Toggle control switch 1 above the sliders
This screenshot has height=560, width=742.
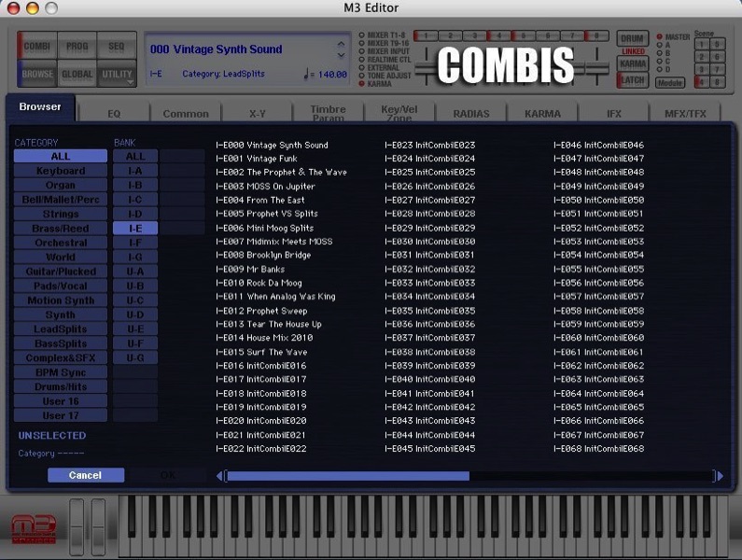[x=426, y=35]
